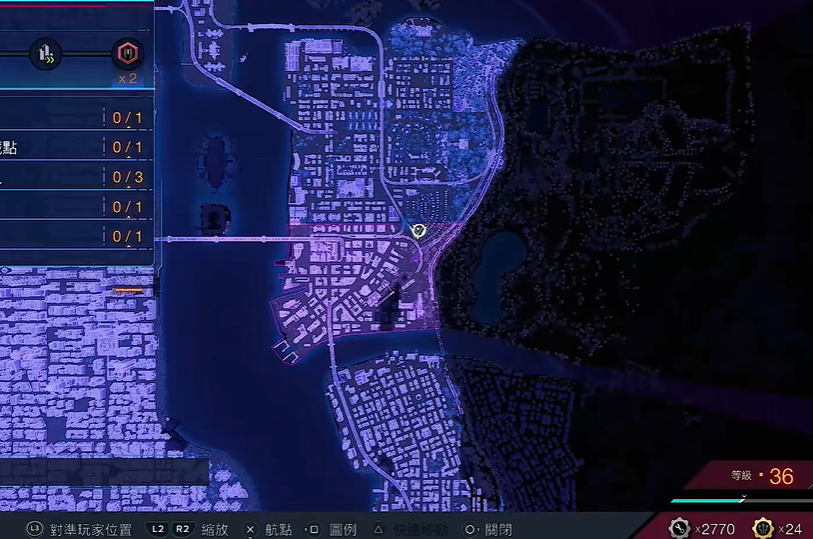Open the map legend 圖例
Image resolution: width=813 pixels, height=539 pixels.
point(343,530)
